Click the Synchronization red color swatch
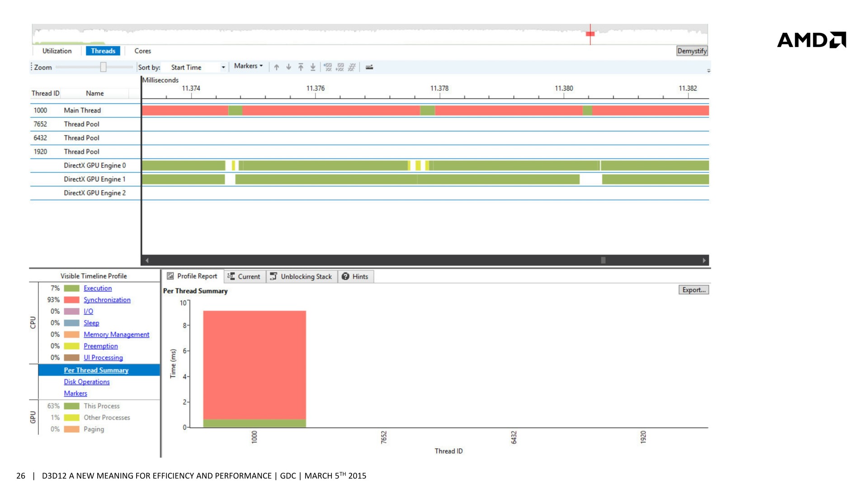Image resolution: width=868 pixels, height=488 pixels. pos(71,300)
